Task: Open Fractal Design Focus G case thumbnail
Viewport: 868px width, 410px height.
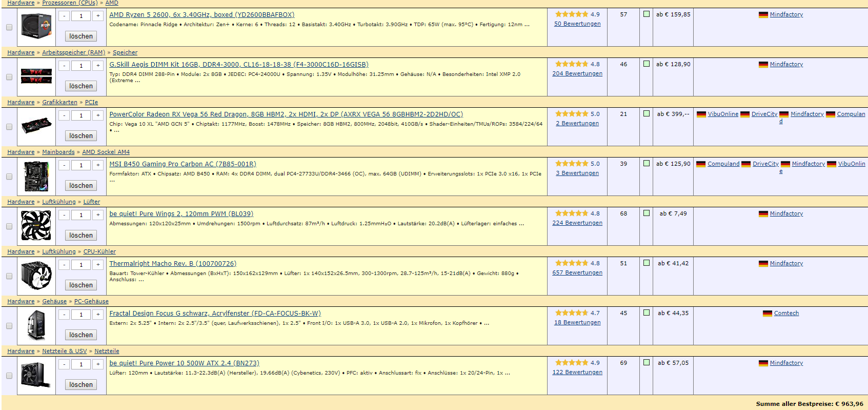Action: (x=36, y=325)
